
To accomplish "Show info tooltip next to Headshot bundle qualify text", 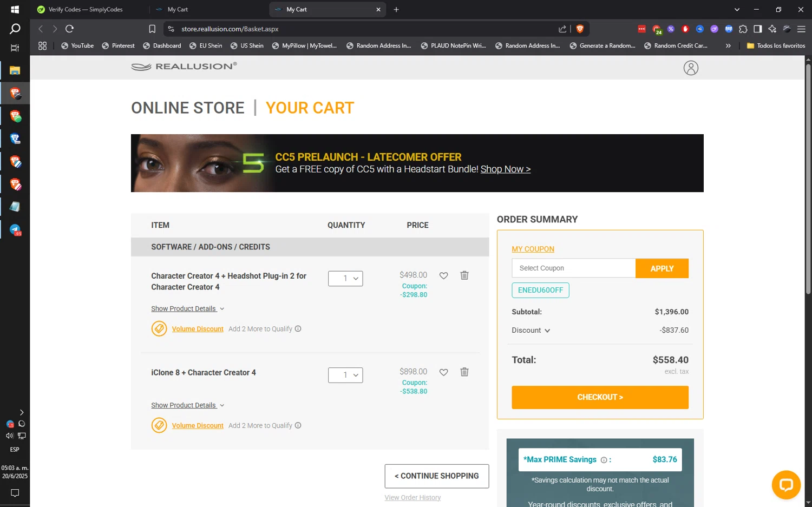I will (298, 328).
